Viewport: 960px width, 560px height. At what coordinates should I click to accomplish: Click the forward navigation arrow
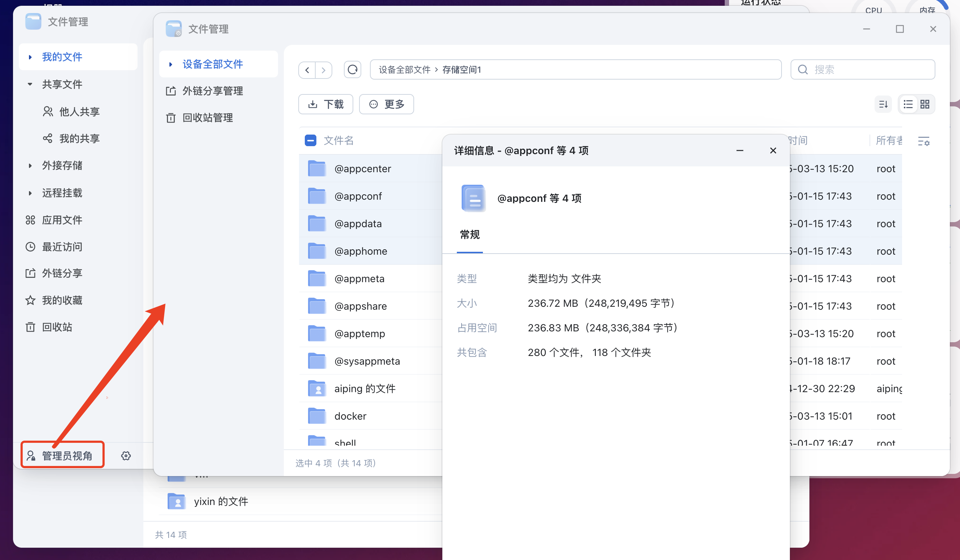tap(323, 70)
